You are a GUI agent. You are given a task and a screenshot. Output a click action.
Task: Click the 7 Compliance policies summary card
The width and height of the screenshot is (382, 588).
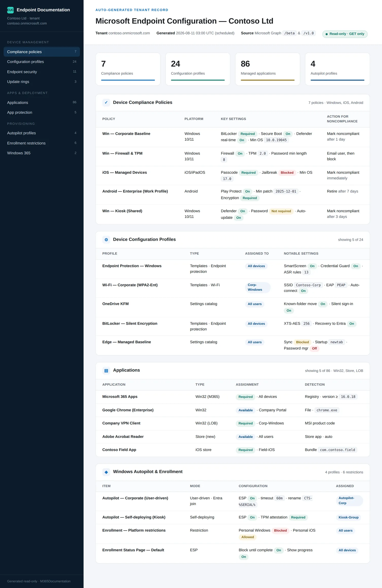pyautogui.click(x=128, y=69)
